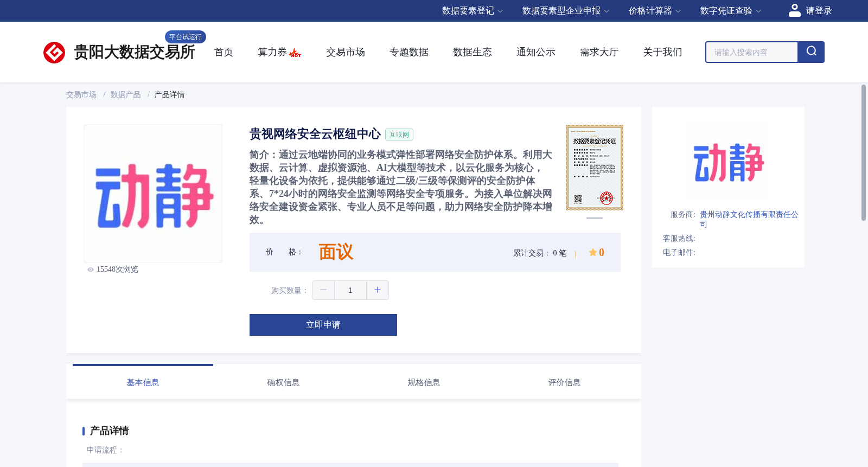The image size is (868, 467).
Task: Click the 立即申请 button
Action: (x=323, y=325)
